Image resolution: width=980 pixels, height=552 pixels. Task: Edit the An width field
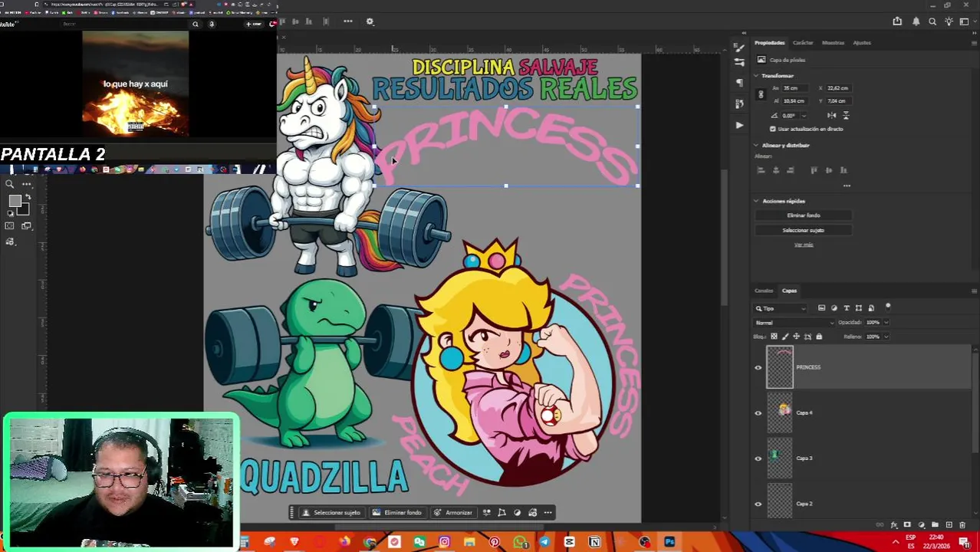coord(794,88)
